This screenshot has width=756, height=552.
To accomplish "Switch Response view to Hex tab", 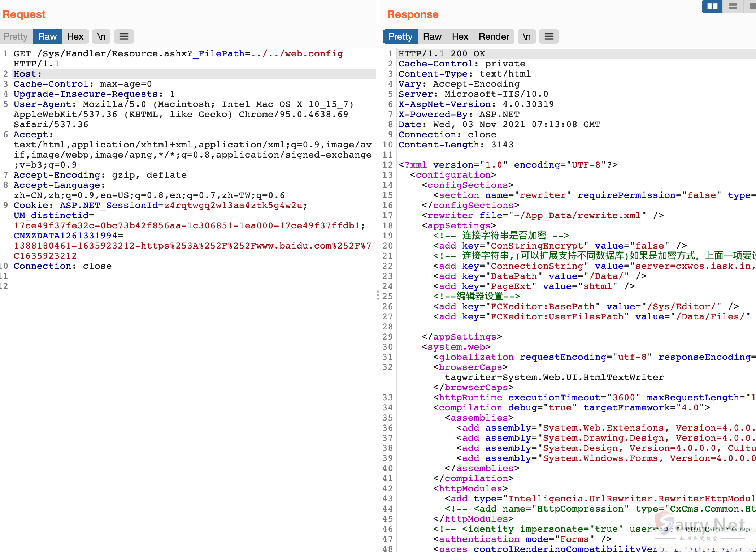I will coord(460,36).
